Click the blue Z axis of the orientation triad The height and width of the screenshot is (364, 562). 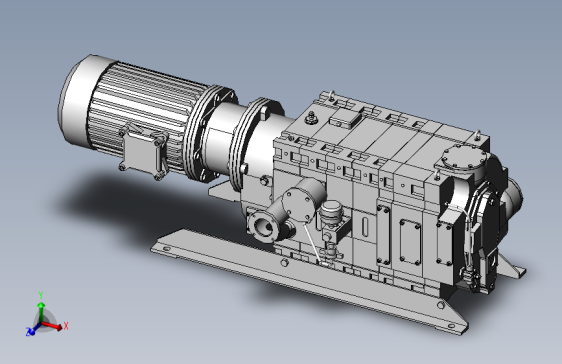[33, 330]
